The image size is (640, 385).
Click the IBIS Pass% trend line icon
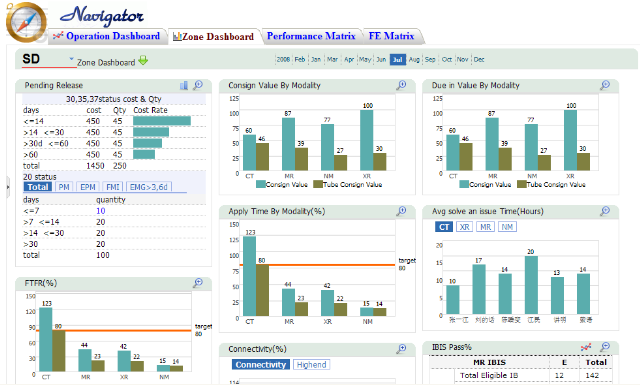pos(586,347)
